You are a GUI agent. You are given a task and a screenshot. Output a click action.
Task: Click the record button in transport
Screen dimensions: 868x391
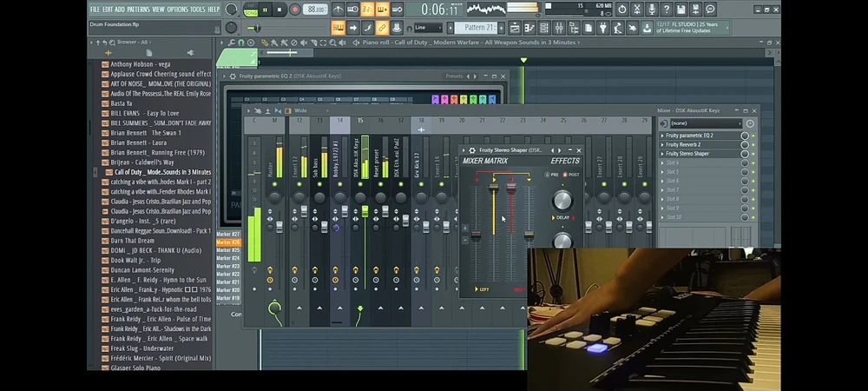click(x=295, y=10)
